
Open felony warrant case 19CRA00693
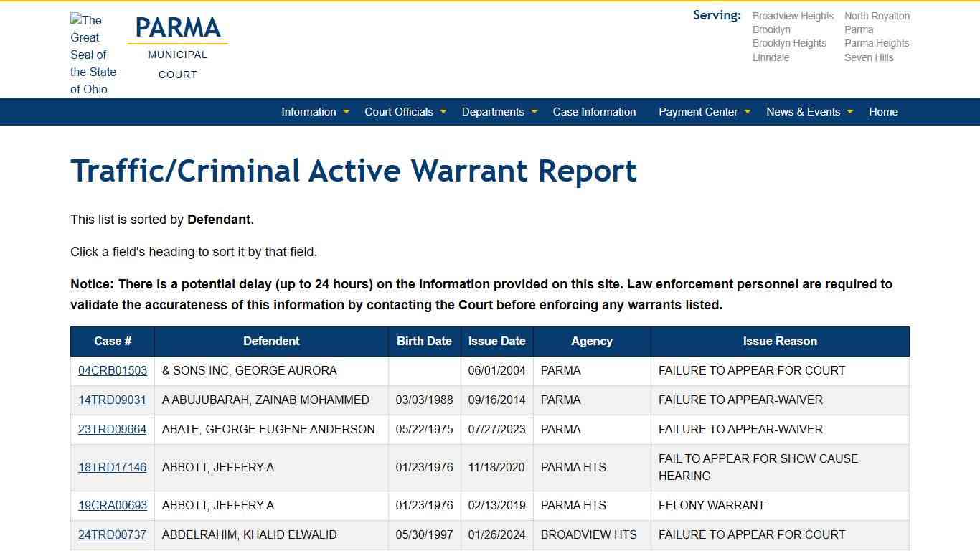pos(113,506)
